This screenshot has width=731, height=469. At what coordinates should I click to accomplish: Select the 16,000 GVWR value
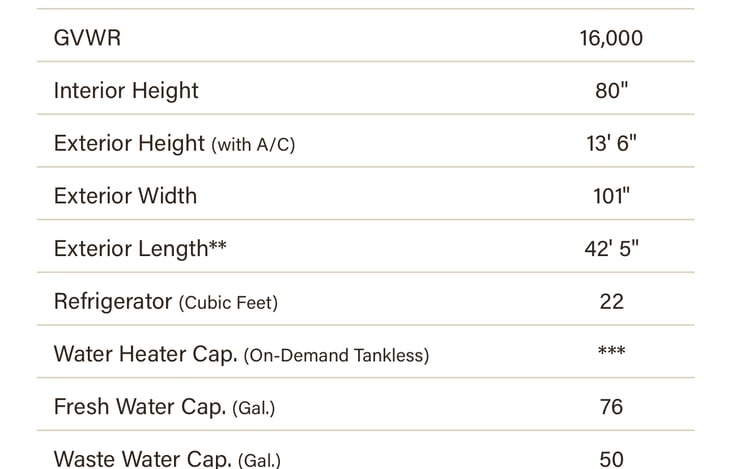click(611, 38)
